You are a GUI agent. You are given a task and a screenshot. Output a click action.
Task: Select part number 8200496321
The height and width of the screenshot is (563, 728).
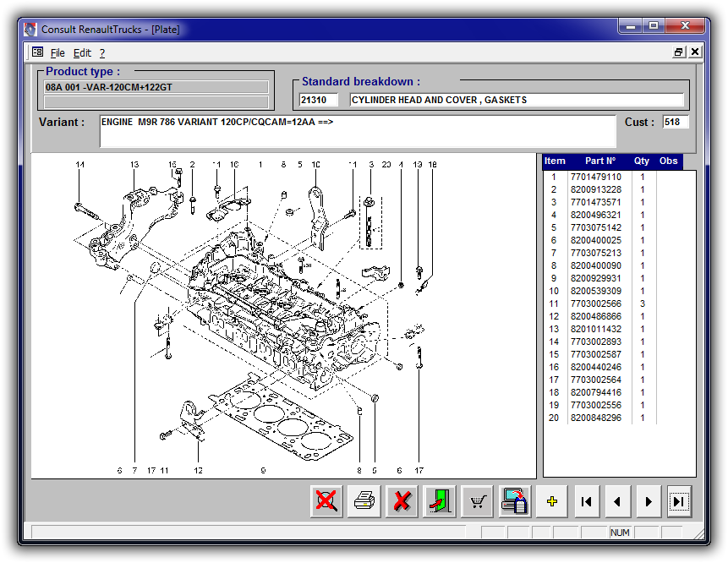click(x=596, y=215)
